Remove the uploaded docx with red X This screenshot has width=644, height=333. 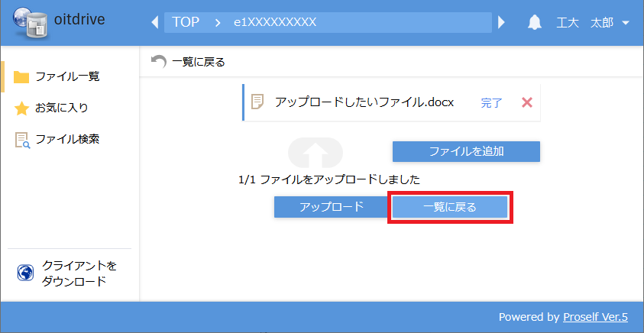point(526,102)
